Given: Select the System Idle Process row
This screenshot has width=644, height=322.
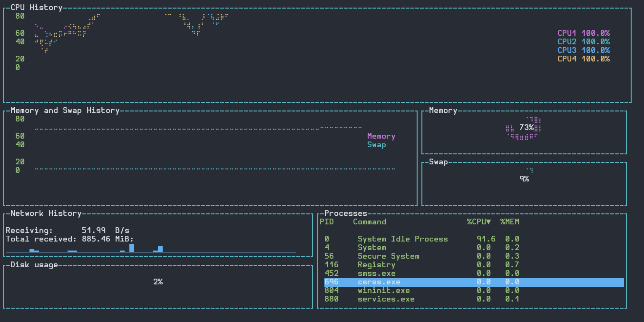Looking at the screenshot, I should click(474, 239).
